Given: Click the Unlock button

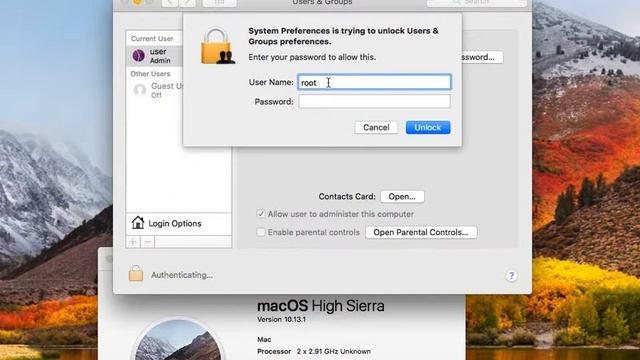Looking at the screenshot, I should (x=428, y=127).
